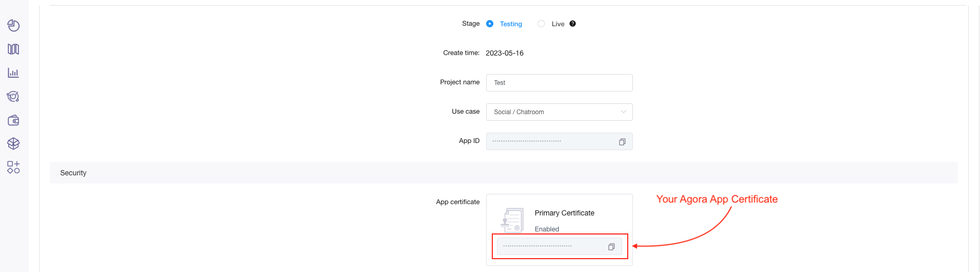980x272 pixels.
Task: Click the headset support icon in sidebar
Action: (x=13, y=97)
